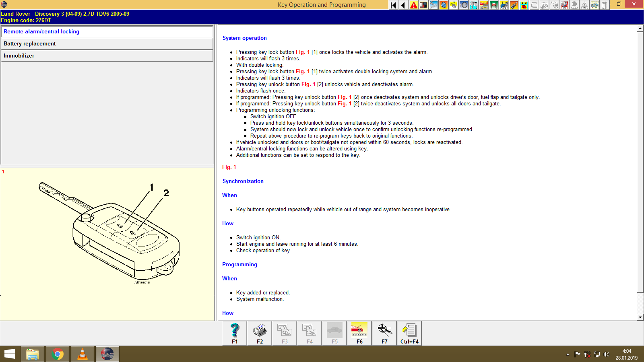644x362 pixels.
Task: Click the red warning triangle toolbar icon
Action: click(413, 5)
